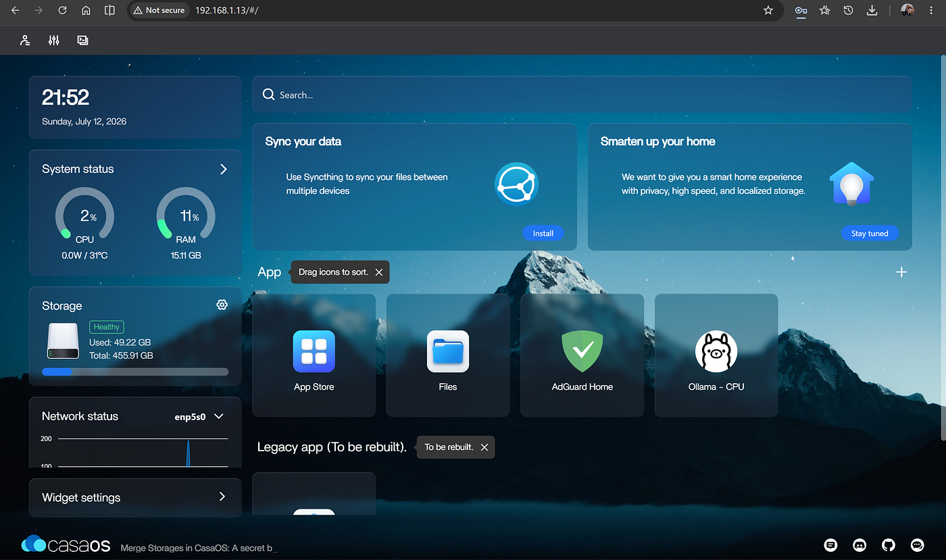The image size is (946, 560).
Task: Open browser downloads icon
Action: [x=872, y=10]
